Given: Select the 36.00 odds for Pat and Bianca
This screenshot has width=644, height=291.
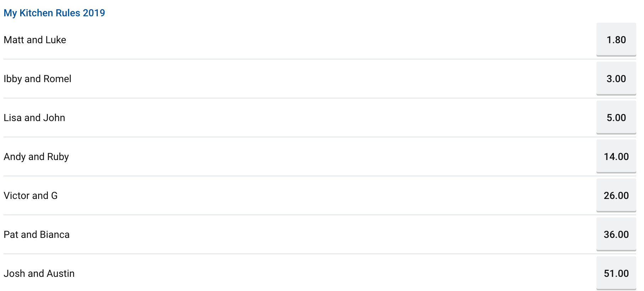Looking at the screenshot, I should coord(616,234).
